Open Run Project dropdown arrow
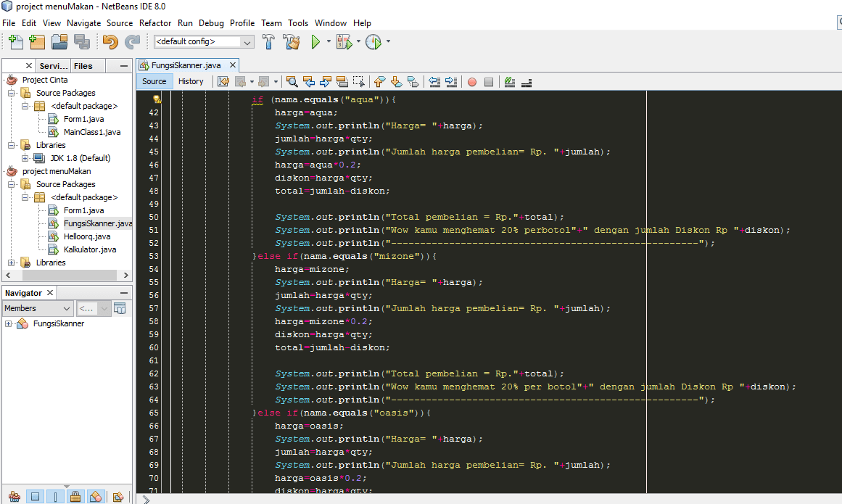The image size is (842, 504). (x=329, y=41)
